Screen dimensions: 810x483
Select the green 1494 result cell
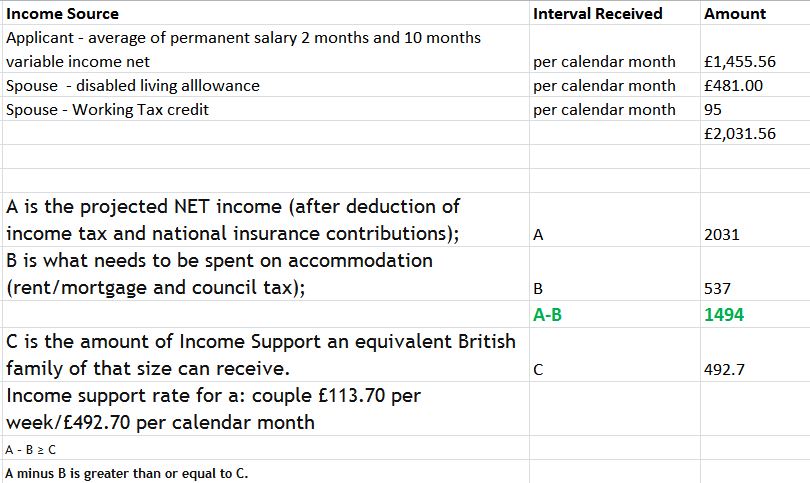coord(724,315)
